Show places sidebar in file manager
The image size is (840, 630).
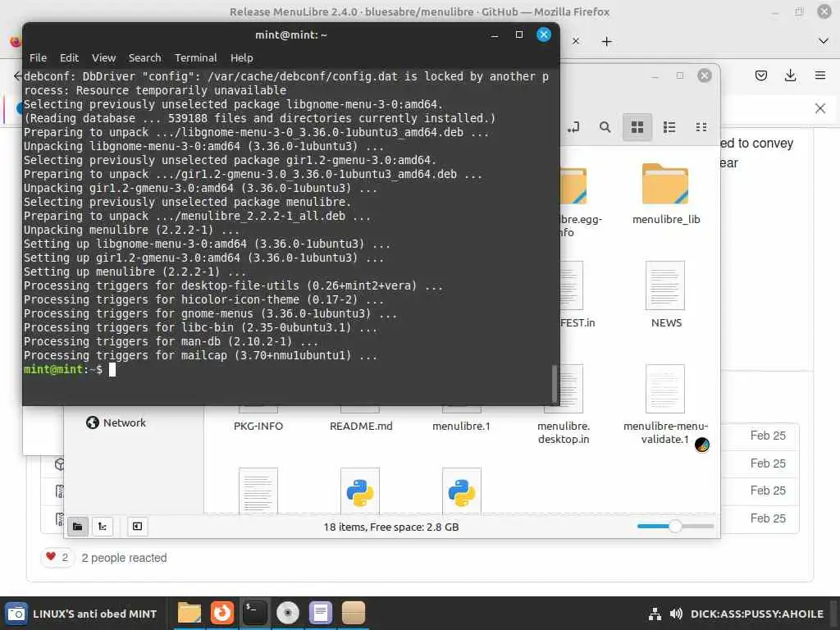[x=78, y=527]
